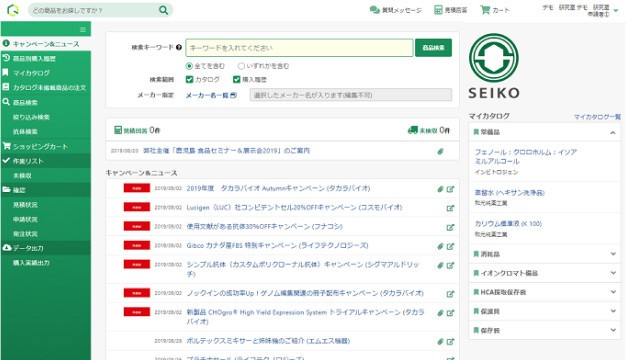Click the green 商品検索 search button
Image resolution: width=627 pixels, height=360 pixels.
(x=433, y=48)
